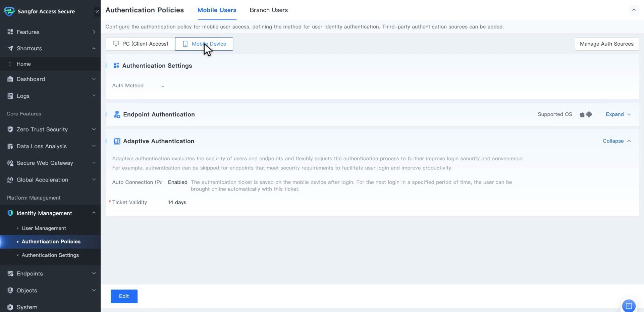Click the Logs icon in sidebar
The height and width of the screenshot is (312, 644).
[10, 96]
